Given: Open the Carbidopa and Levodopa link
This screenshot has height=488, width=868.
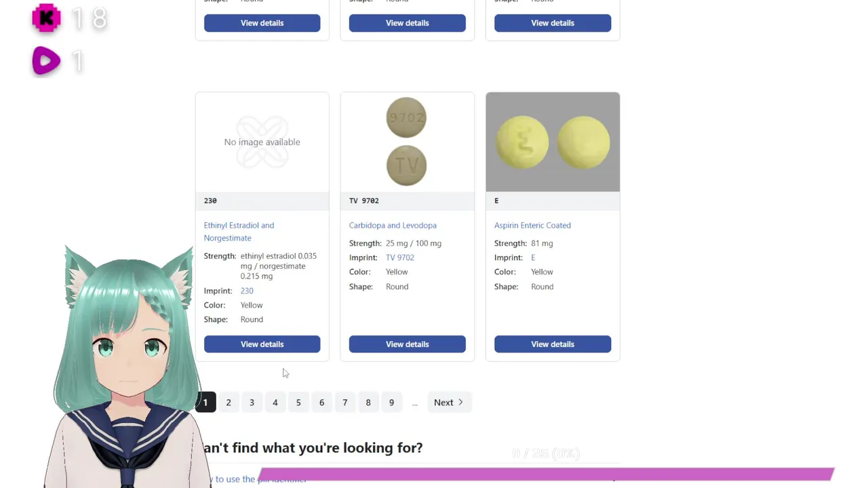Looking at the screenshot, I should pos(393,225).
